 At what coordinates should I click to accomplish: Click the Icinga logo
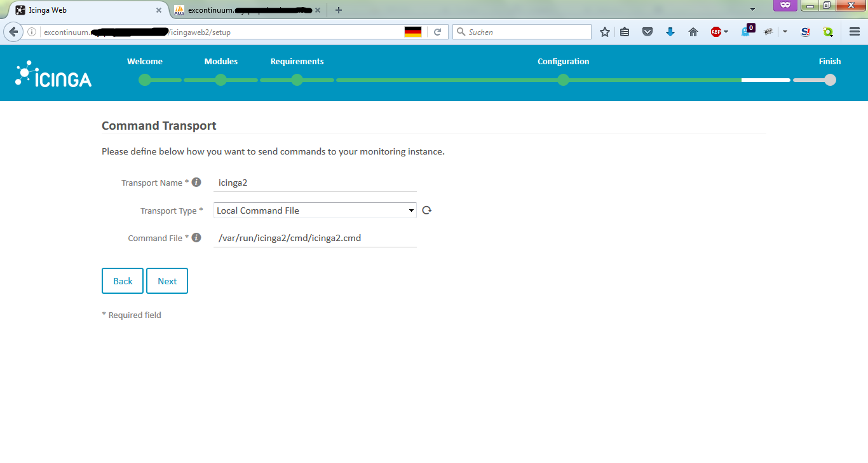[x=53, y=74]
